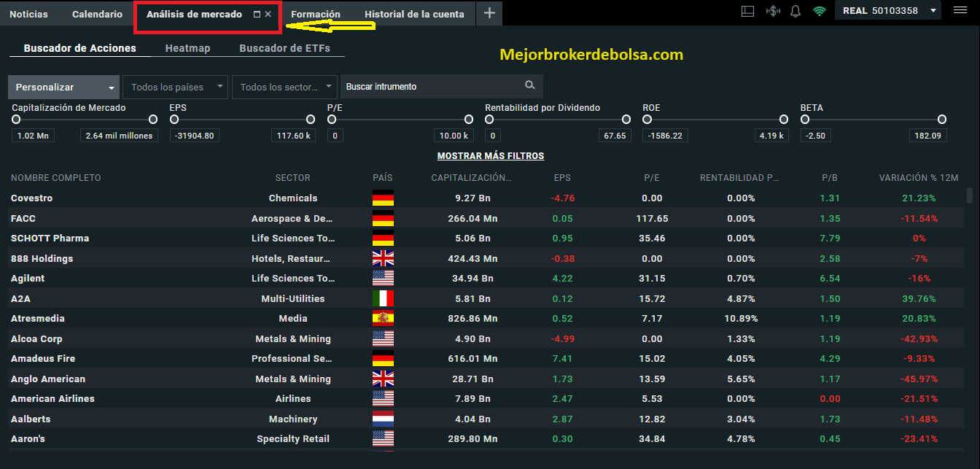980x469 pixels.
Task: Sort by P/E column header
Action: click(x=652, y=178)
